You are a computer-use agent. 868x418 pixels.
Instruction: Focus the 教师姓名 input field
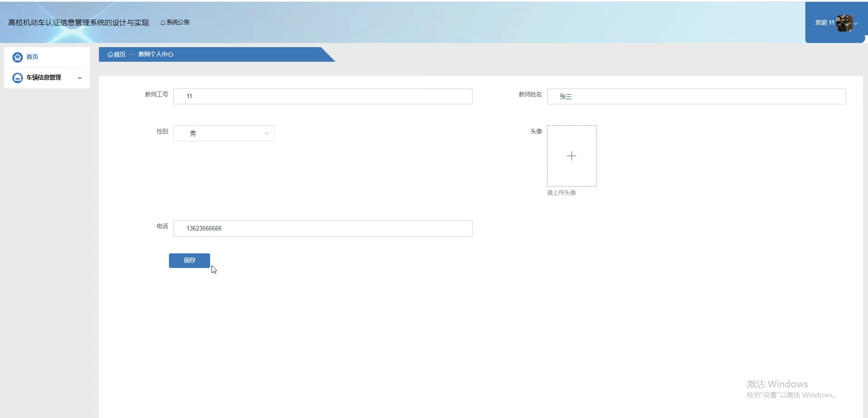click(696, 96)
